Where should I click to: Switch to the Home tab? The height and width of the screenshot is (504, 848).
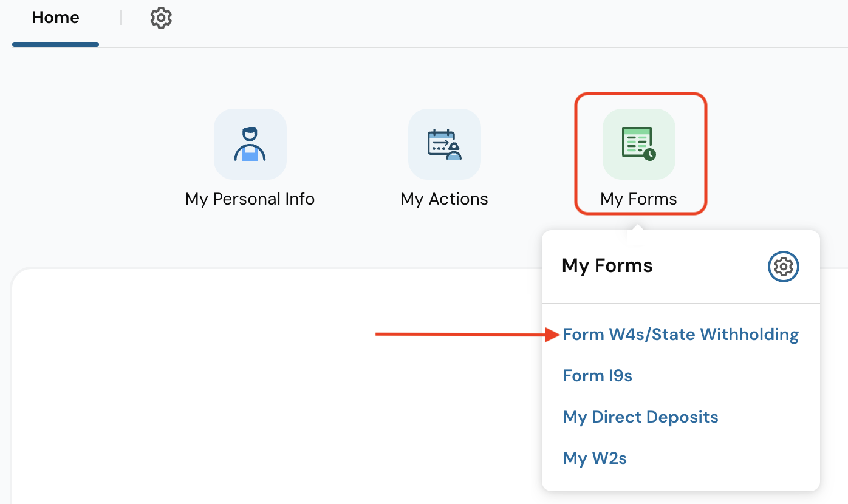55,18
